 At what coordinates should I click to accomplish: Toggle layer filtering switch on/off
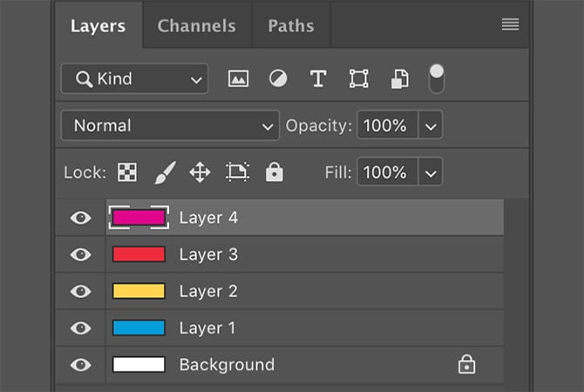[x=437, y=78]
